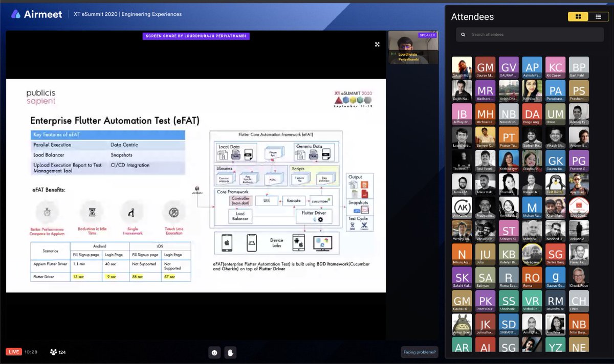Screen dimensions: 614x364
Task: Open attendee PK Preet Kaur avatar
Action: [x=485, y=302]
